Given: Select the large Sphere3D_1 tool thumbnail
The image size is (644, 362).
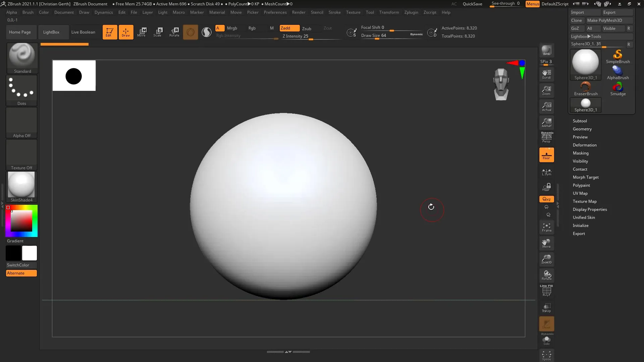Looking at the screenshot, I should [x=585, y=65].
